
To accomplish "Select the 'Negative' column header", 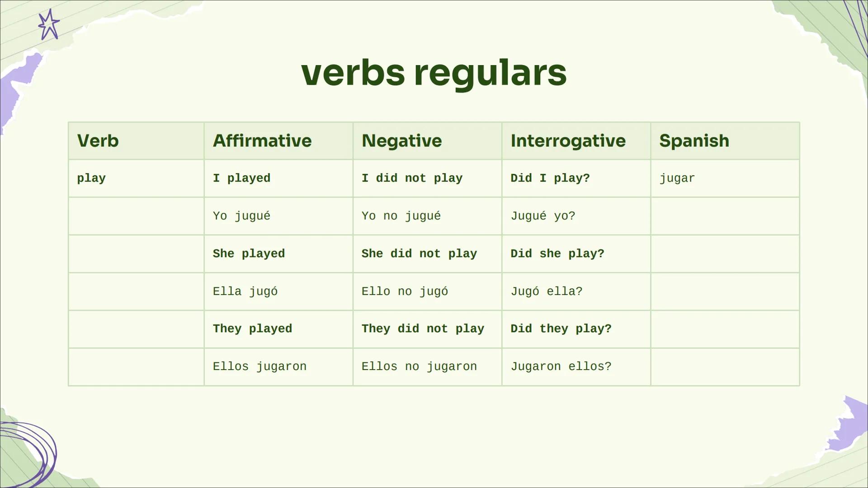I will point(401,141).
